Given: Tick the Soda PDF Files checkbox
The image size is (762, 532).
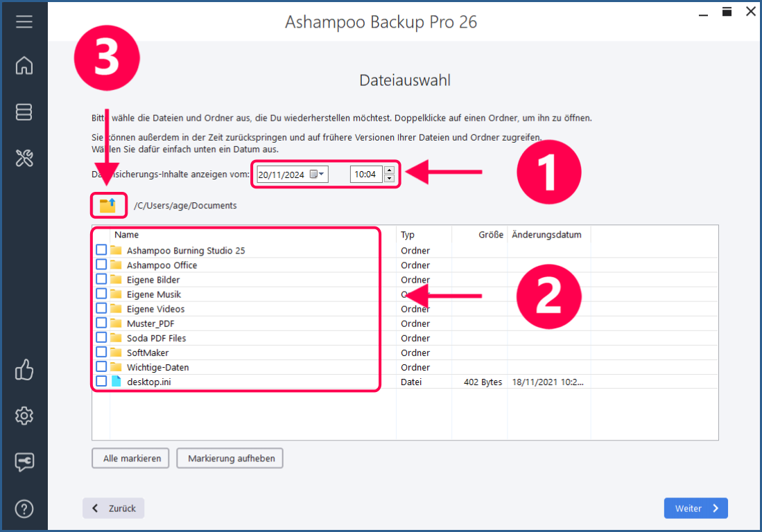Looking at the screenshot, I should [x=101, y=337].
